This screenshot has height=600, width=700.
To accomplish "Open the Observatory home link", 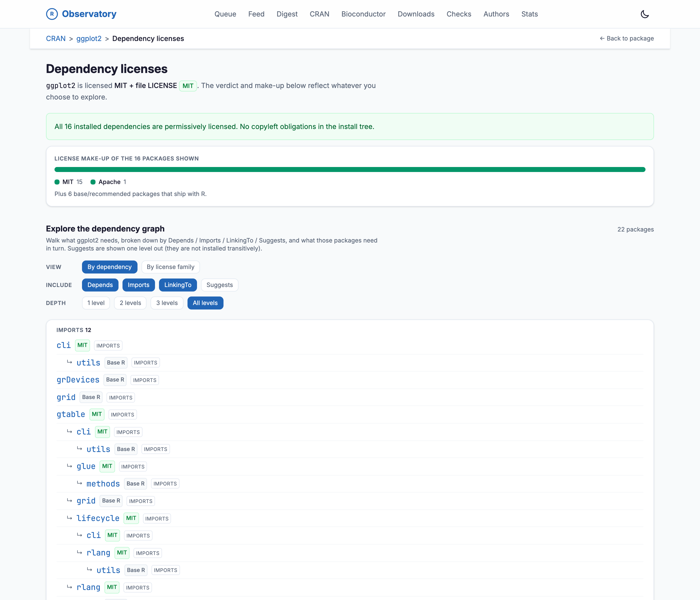I will pyautogui.click(x=81, y=14).
